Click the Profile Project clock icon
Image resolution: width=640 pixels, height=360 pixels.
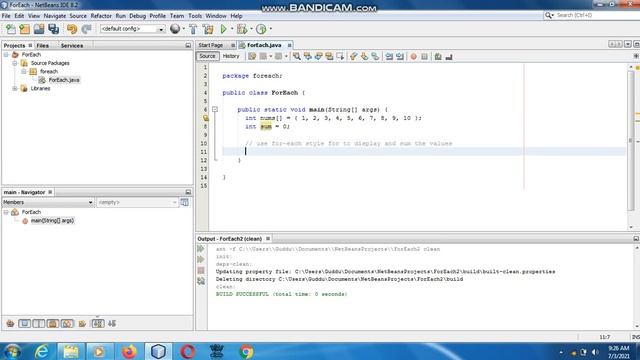[x=261, y=29]
